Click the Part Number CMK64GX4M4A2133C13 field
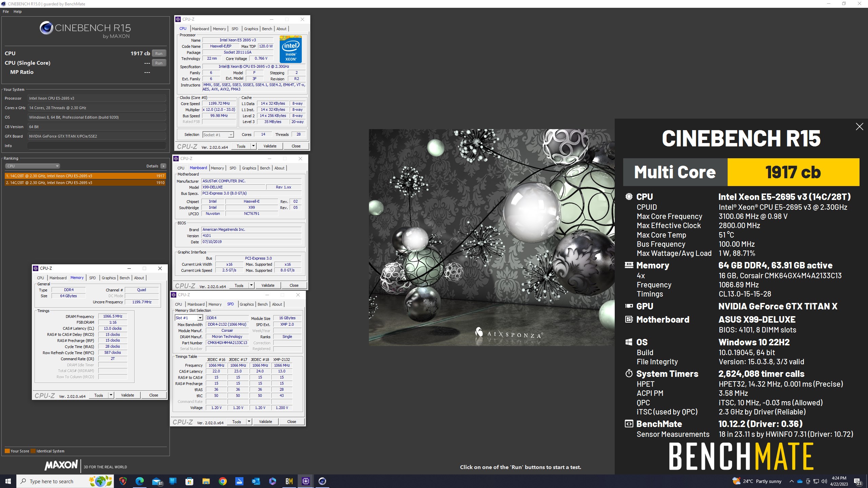The image size is (868, 488). (227, 343)
